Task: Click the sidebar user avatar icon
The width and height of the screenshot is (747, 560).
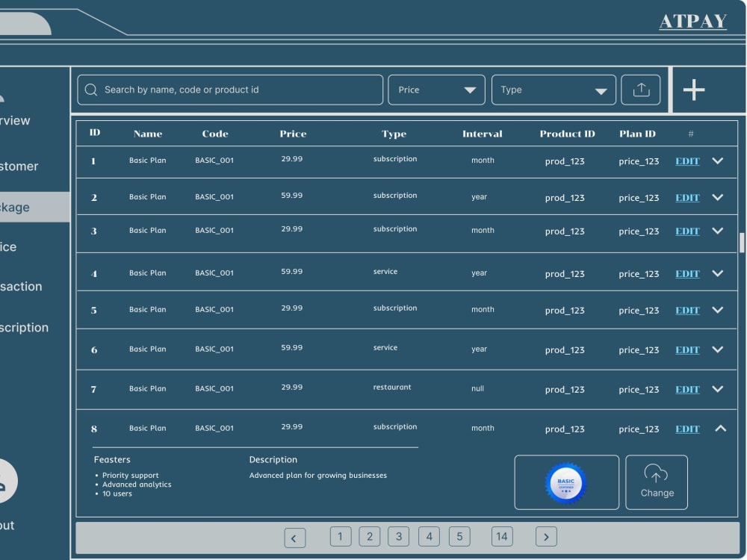Action: click(7, 481)
